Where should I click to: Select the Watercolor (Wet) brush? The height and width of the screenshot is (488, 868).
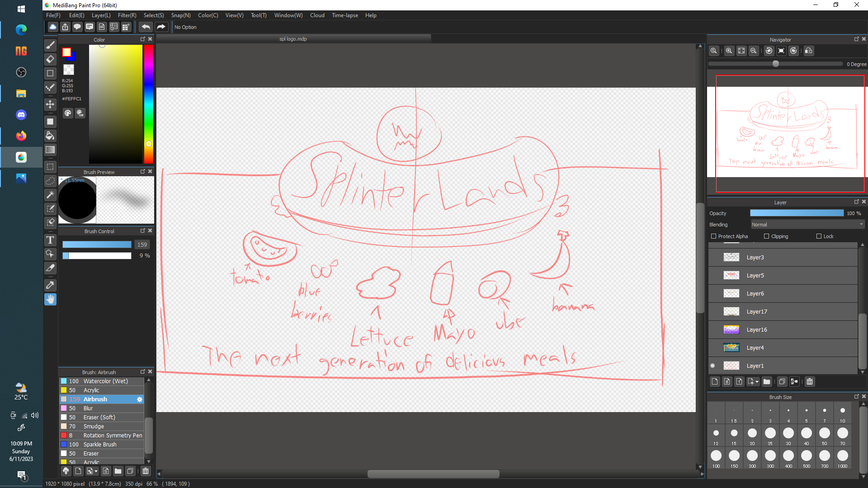[102, 381]
